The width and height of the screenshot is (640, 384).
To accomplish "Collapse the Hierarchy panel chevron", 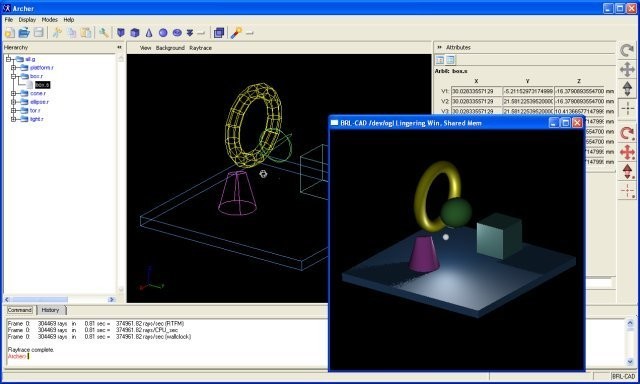I will pos(119,47).
